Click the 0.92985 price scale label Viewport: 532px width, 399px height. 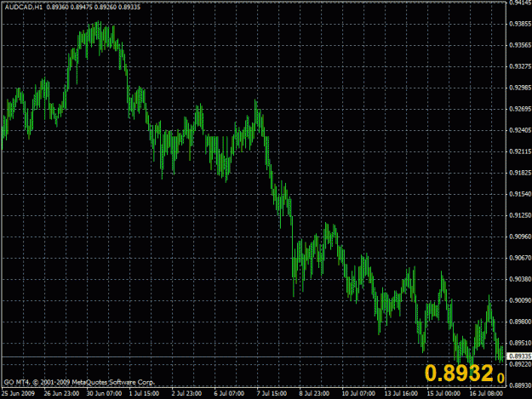(x=520, y=88)
